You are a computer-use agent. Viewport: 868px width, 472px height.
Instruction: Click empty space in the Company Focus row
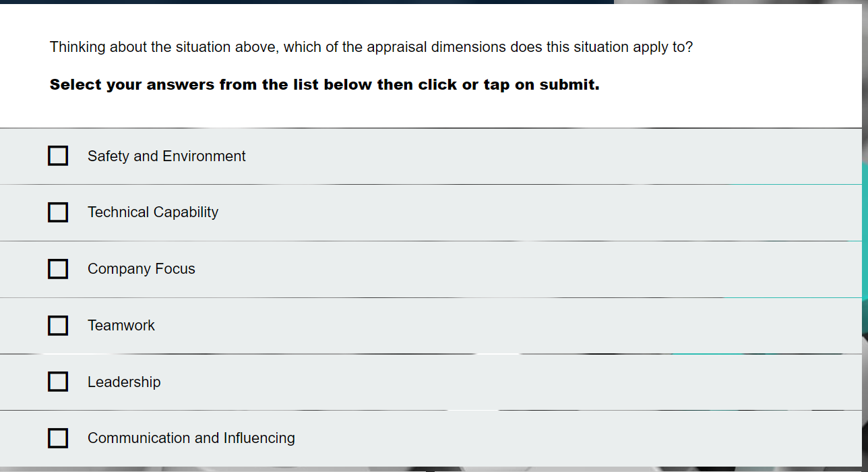pyautogui.click(x=505, y=269)
